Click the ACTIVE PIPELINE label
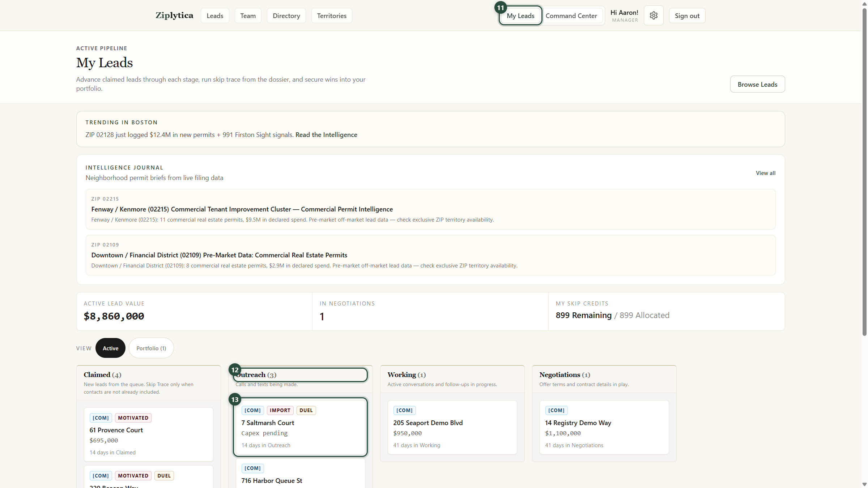The width and height of the screenshot is (868, 488). pyautogui.click(x=102, y=48)
